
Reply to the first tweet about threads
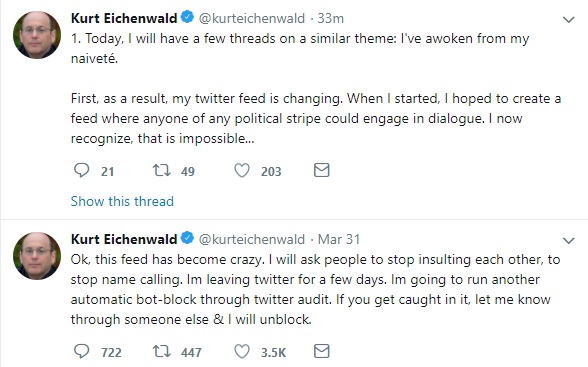[x=81, y=171]
